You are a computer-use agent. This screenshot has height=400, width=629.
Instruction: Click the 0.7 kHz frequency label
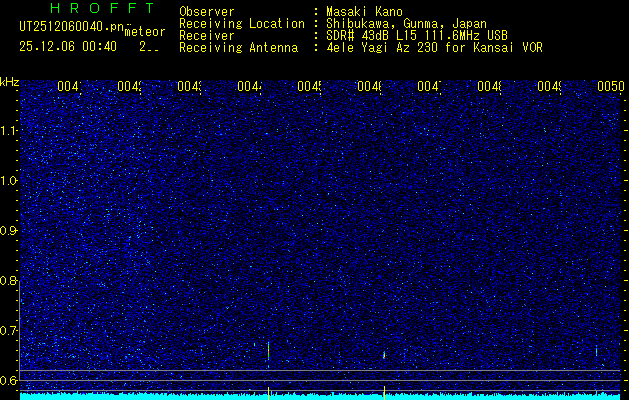pyautogui.click(x=10, y=330)
